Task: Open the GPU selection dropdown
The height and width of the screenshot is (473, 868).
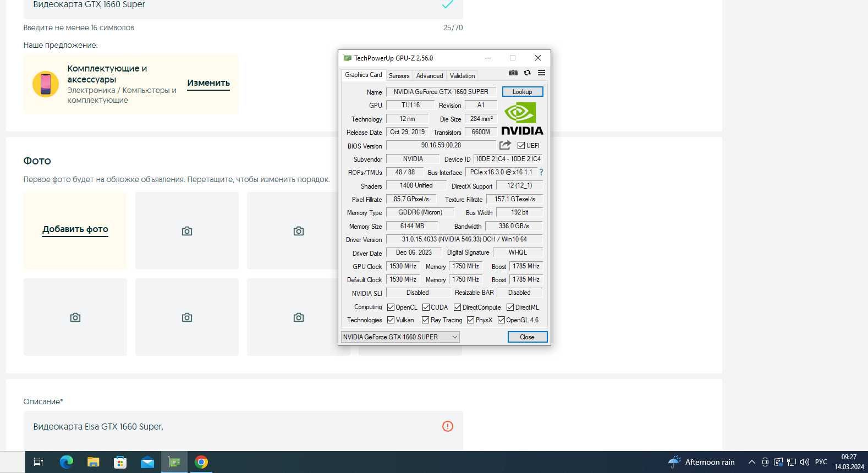Action: click(400, 337)
